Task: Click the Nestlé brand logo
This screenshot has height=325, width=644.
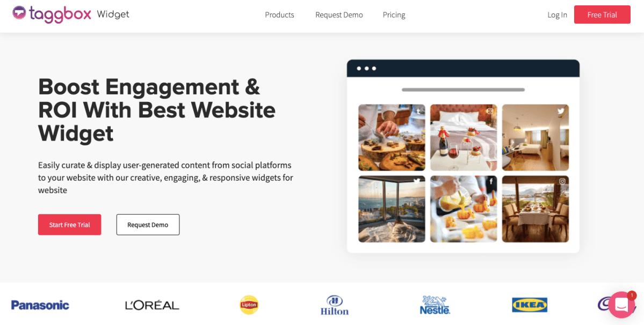Action: [435, 305]
